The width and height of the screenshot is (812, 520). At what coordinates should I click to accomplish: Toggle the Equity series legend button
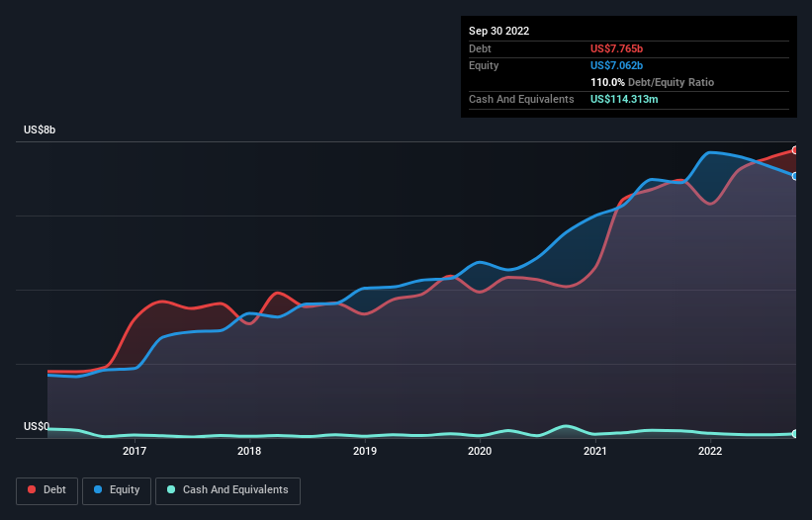[x=117, y=490]
